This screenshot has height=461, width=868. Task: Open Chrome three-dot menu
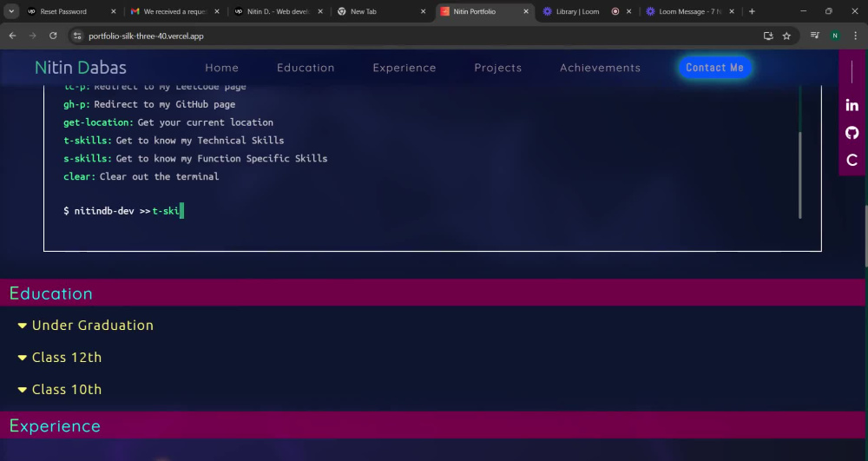(856, 36)
